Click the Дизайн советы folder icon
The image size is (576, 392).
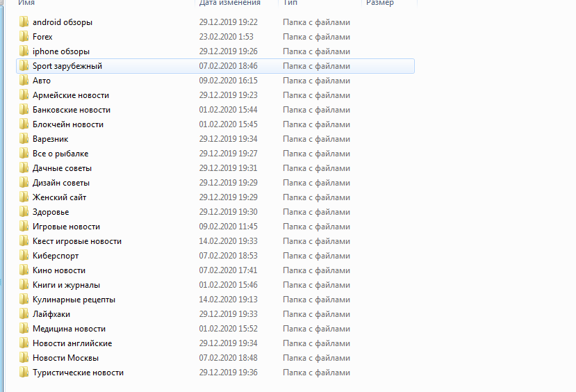click(x=24, y=183)
